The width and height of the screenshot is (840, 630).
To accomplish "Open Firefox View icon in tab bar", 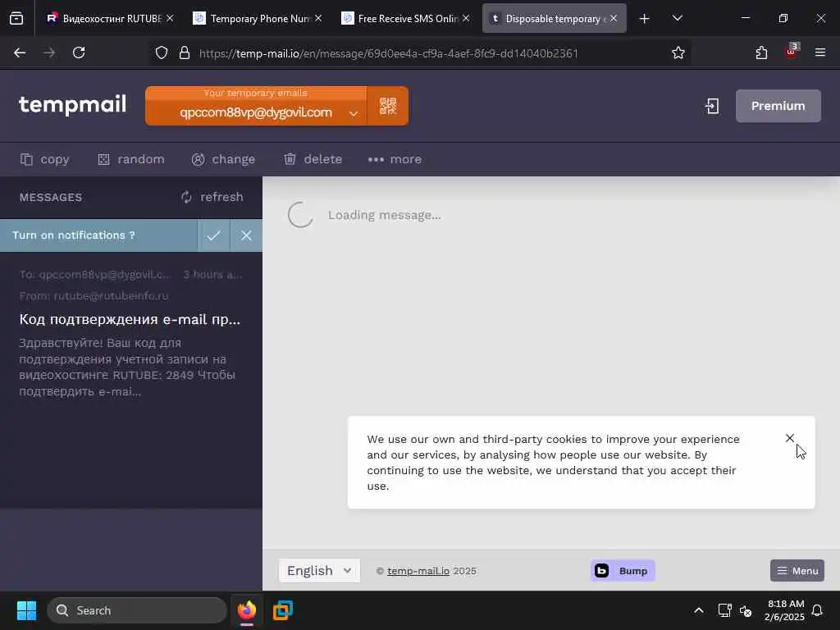I will point(16,18).
